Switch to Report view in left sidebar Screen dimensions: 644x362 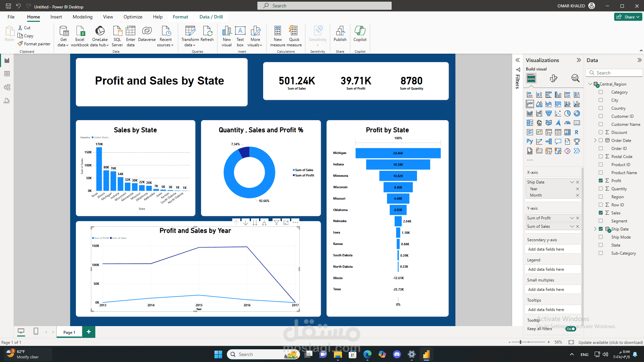pyautogui.click(x=7, y=60)
